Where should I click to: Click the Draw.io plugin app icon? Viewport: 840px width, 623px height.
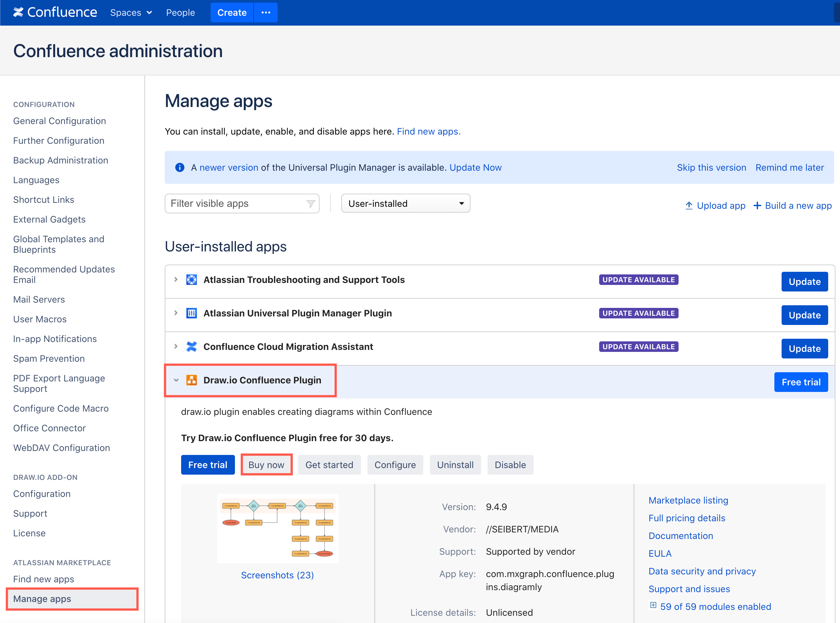pyautogui.click(x=192, y=380)
